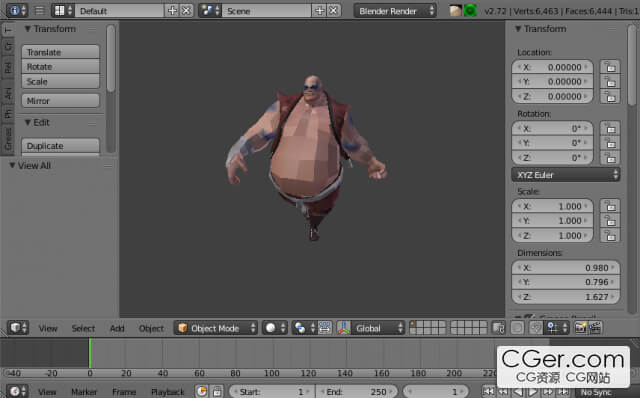Screen dimensions: 640x398
Task: Click the 3D manipulator axes icon
Action: 344,328
